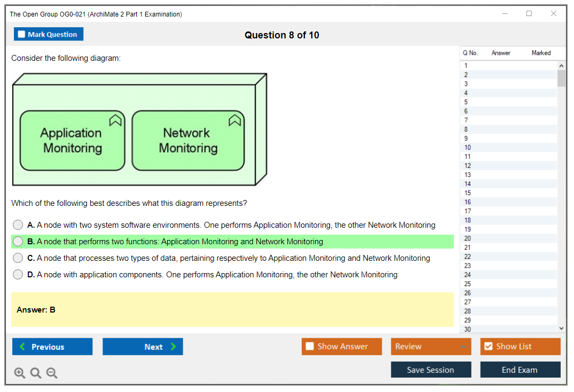Click the zoom out magnifier icon
This screenshot has width=574, height=392.
(52, 373)
